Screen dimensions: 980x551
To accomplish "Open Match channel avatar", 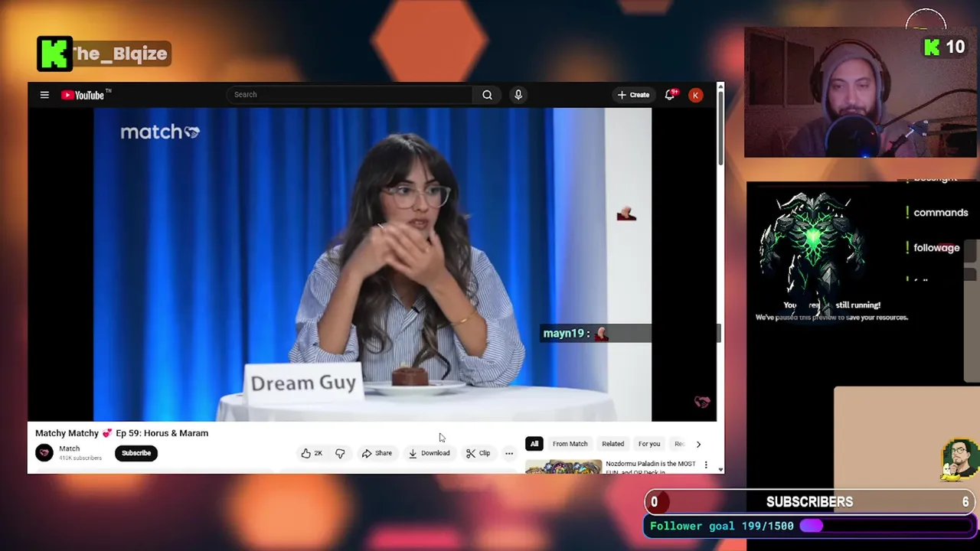I will (44, 453).
